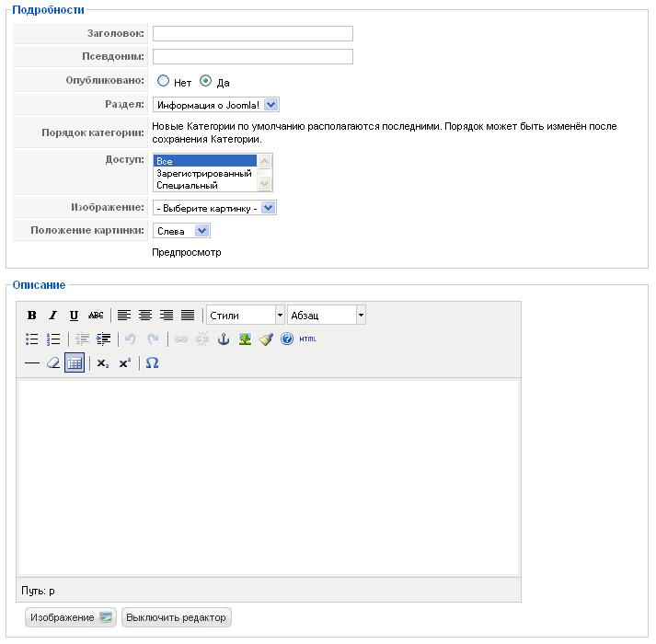Select 'Зарегистрированный' access level
Viewport: 656px width, 644px height.
(x=205, y=173)
